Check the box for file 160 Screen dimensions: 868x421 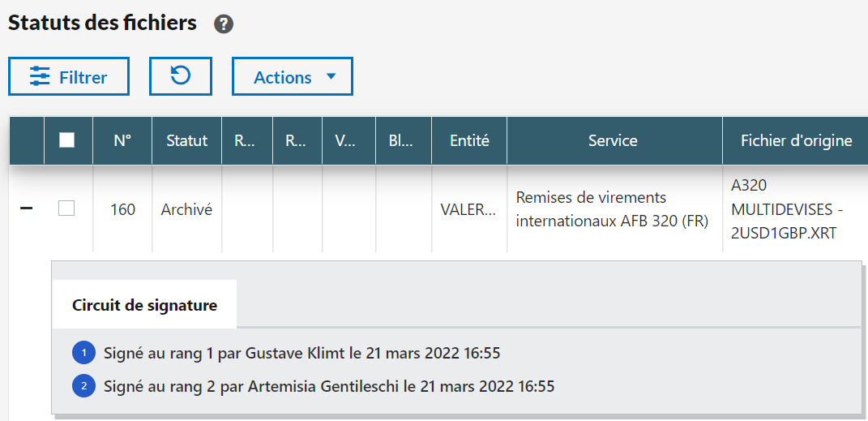[66, 208]
